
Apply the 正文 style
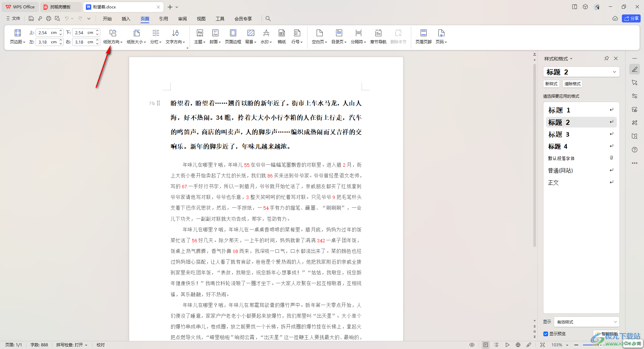581,183
